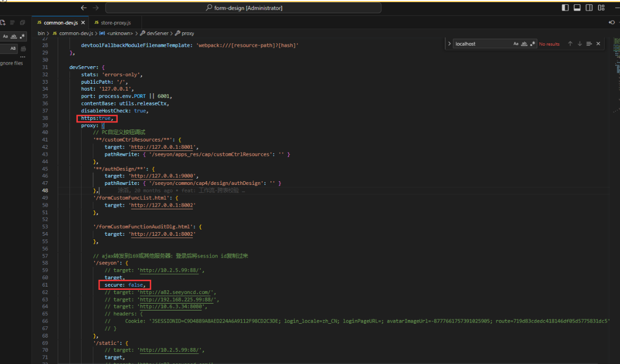Toggle Match Whole Word in find widget
Screen dimensions: 620x364
point(524,44)
